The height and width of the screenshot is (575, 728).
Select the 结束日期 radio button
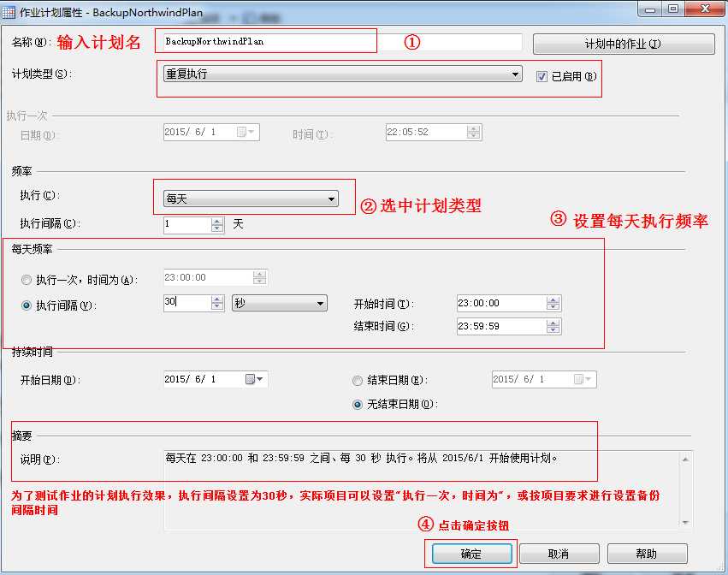point(358,381)
